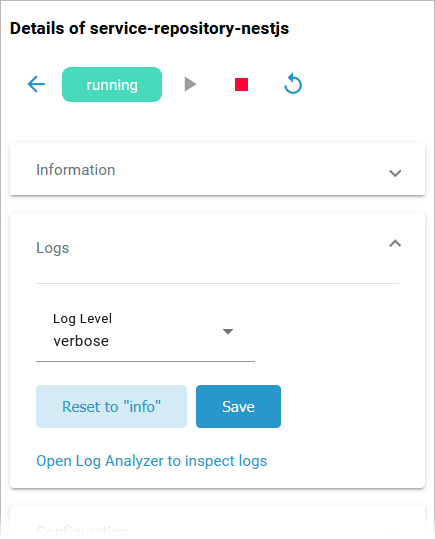Open the Log Level dropdown arrow
This screenshot has width=435, height=539.
pos(228,331)
